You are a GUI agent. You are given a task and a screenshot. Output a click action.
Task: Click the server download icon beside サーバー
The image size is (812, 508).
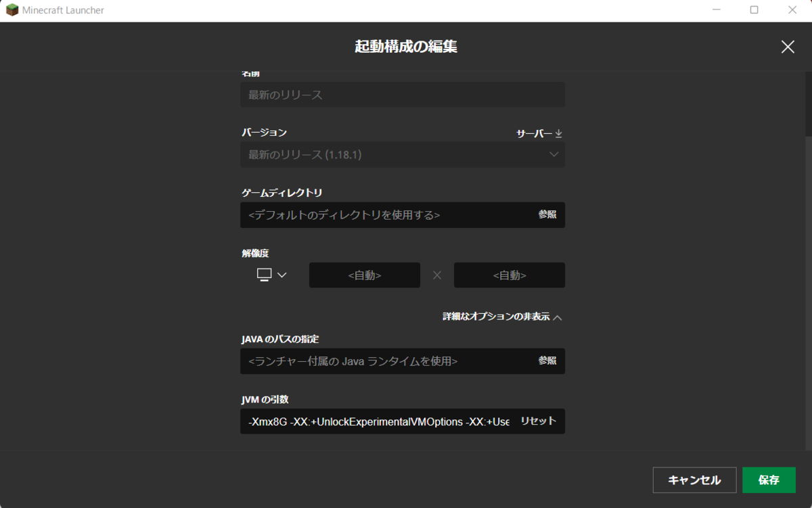tap(558, 133)
